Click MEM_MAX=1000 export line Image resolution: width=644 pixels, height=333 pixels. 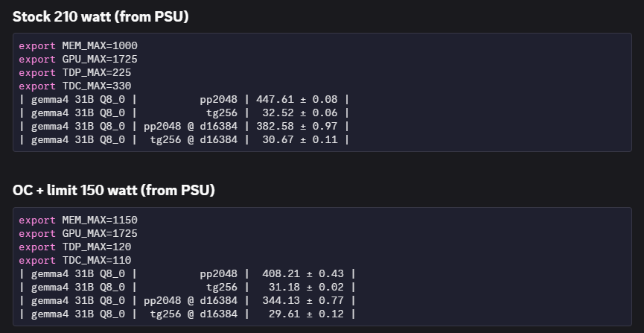click(x=78, y=45)
